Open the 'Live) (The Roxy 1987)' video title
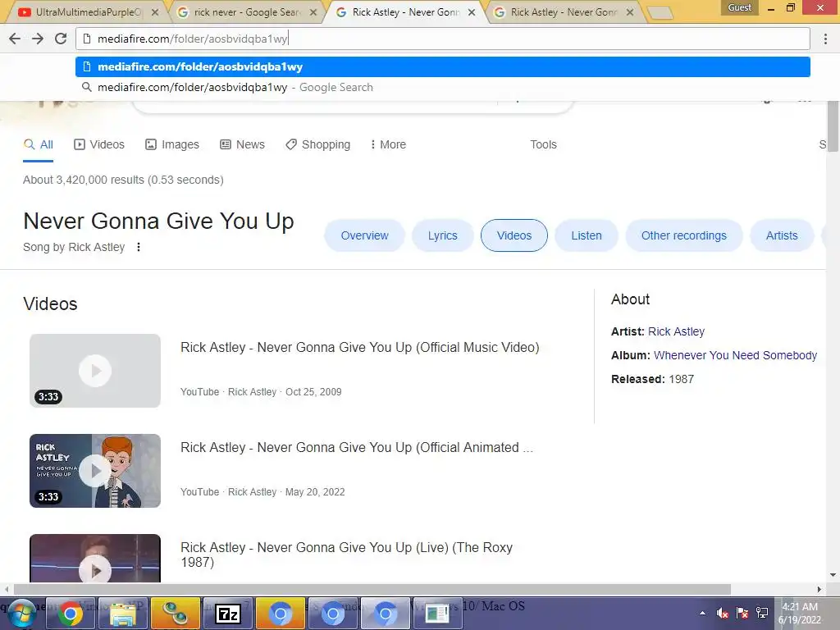Screen dimensions: 840x630 (347, 555)
